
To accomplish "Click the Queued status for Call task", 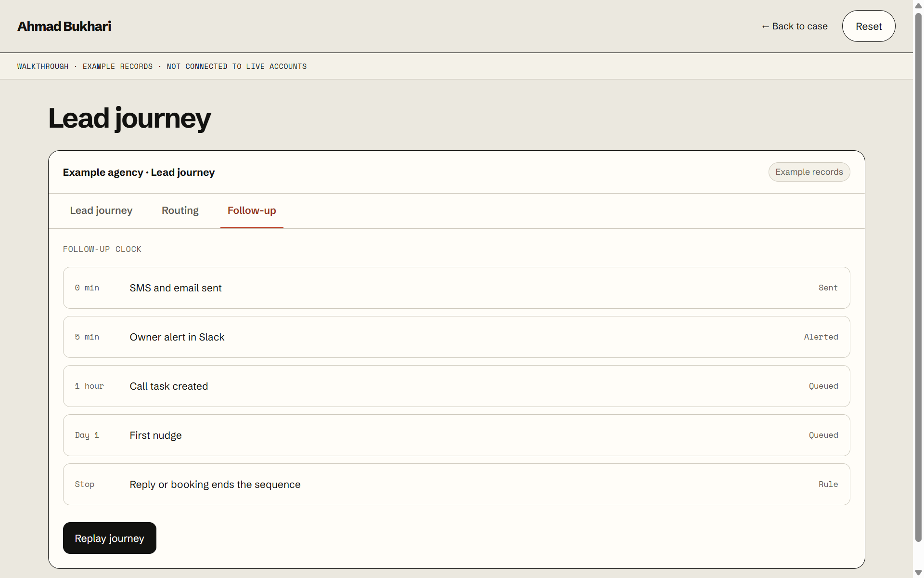I will point(823,386).
